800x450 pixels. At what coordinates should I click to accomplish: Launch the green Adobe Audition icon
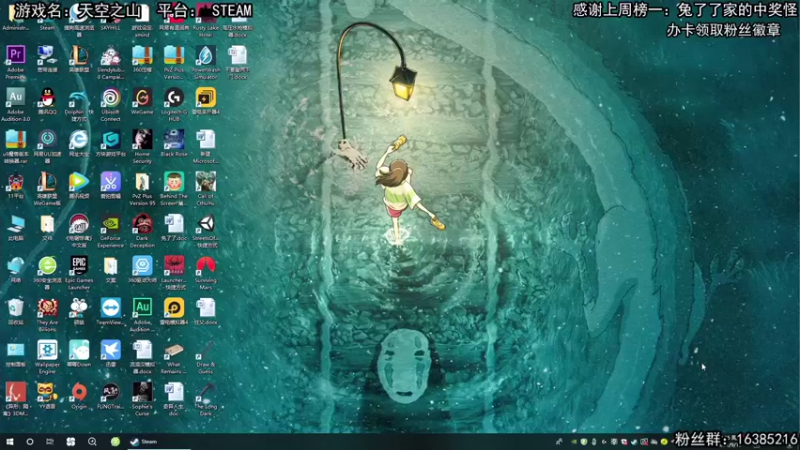coord(142,308)
